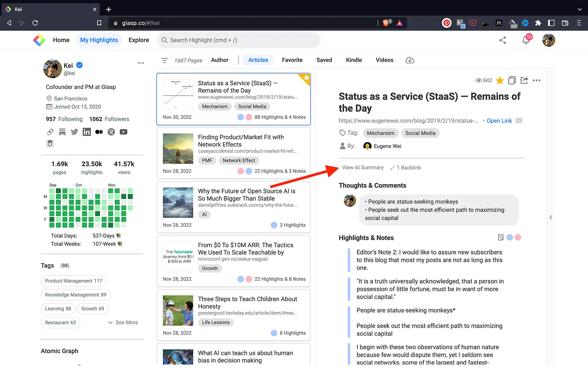Select the pink dot beside Highlights & Notes

click(x=518, y=238)
